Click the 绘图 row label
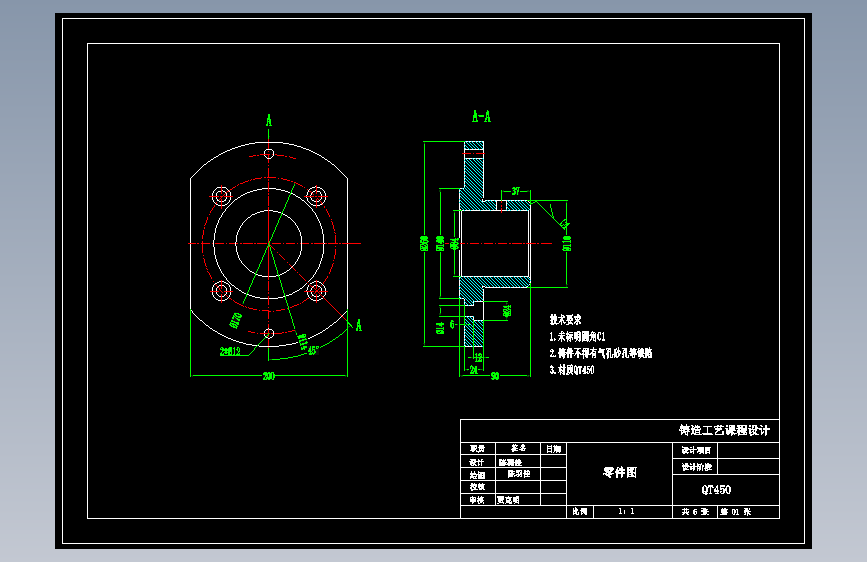Screen dimensions: 867x562 click(x=477, y=475)
